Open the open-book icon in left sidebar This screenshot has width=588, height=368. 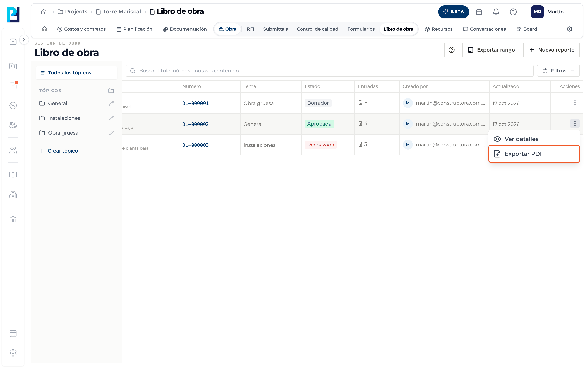[13, 175]
